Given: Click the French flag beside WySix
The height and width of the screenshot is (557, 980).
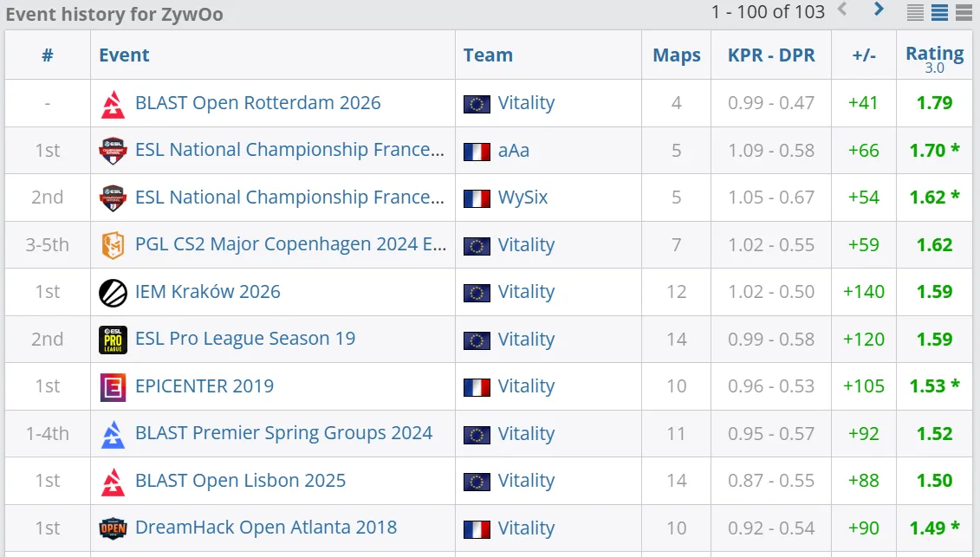Looking at the screenshot, I should (x=477, y=198).
